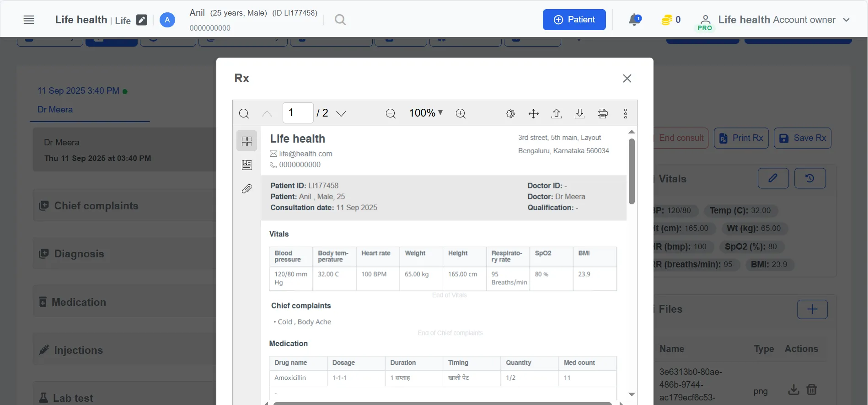Open the patient search magnifier
Viewport: 868px width, 405px height.
pyautogui.click(x=340, y=20)
